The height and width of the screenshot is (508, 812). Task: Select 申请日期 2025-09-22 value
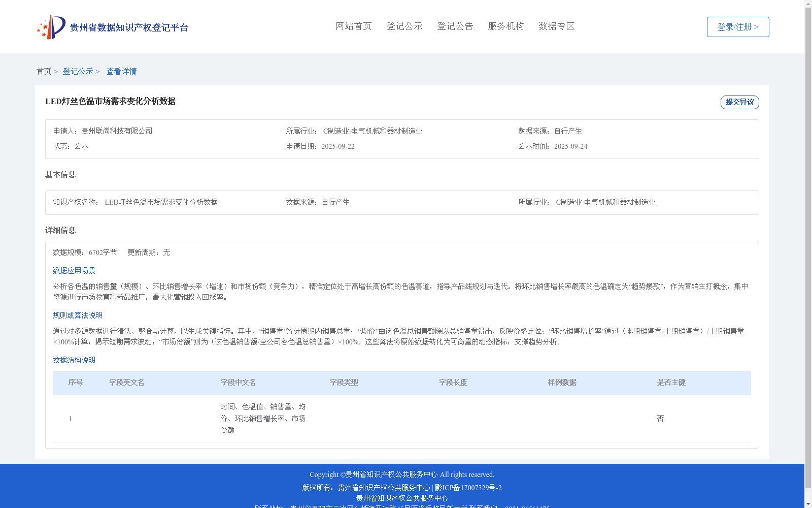338,146
